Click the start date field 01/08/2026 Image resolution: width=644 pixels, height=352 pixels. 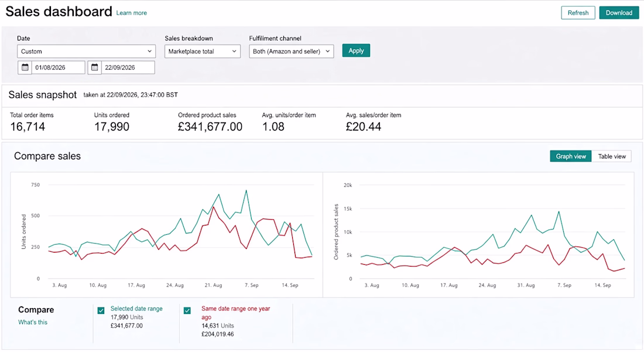59,67
